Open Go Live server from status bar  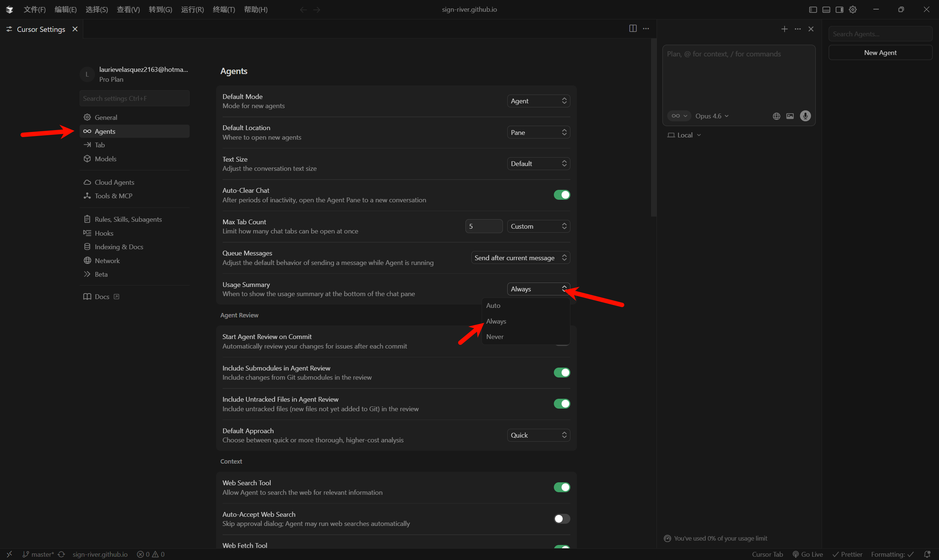808,555
